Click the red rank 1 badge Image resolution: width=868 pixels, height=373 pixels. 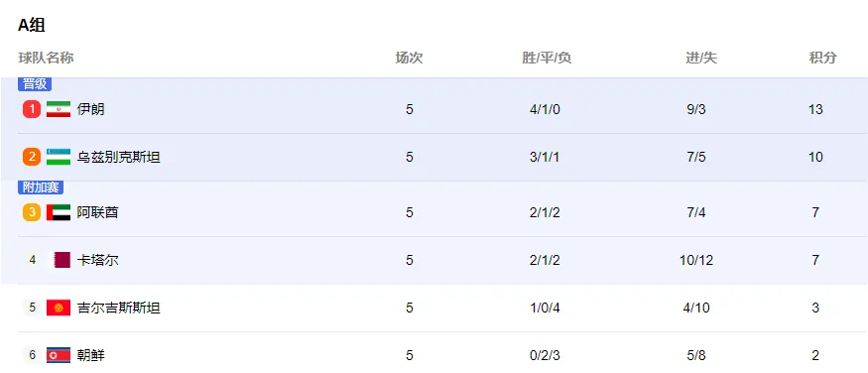(32, 109)
